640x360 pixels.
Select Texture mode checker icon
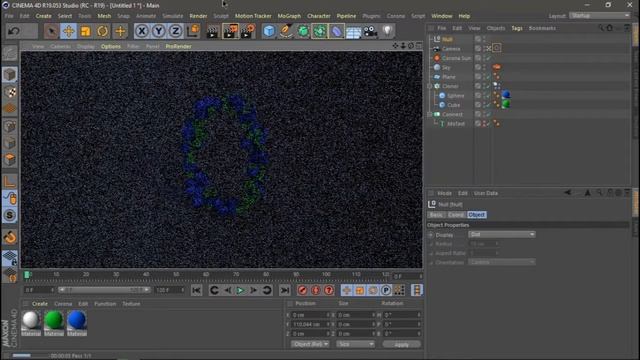tap(10, 92)
